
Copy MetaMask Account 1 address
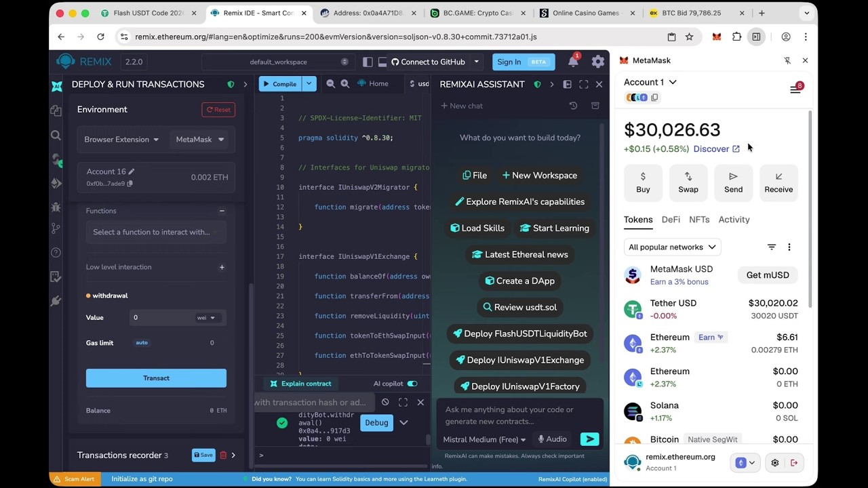[x=654, y=98]
